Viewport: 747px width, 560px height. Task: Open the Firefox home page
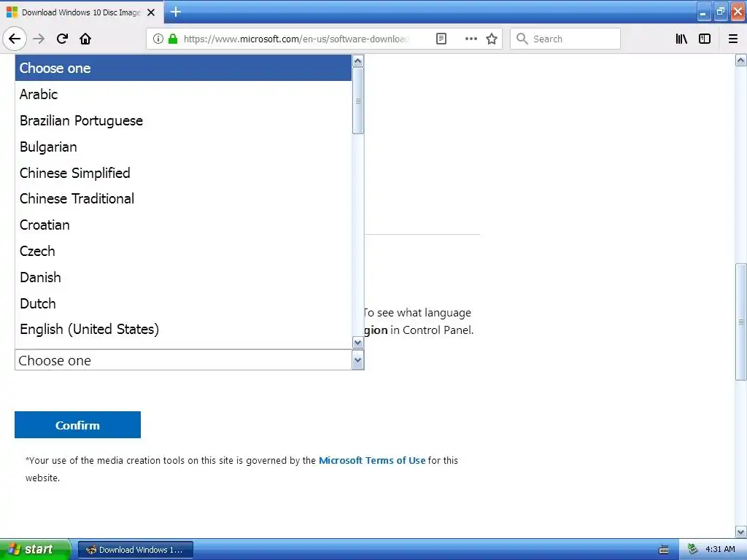[x=85, y=39]
